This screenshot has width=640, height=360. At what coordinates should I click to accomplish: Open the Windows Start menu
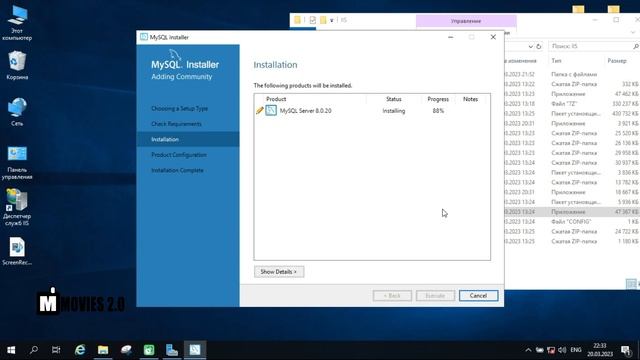click(11, 350)
